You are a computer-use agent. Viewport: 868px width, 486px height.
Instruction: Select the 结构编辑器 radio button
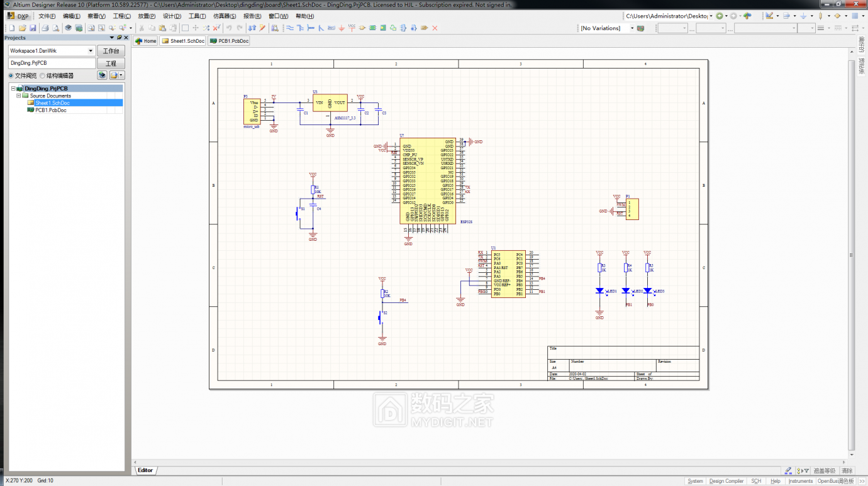(x=42, y=75)
